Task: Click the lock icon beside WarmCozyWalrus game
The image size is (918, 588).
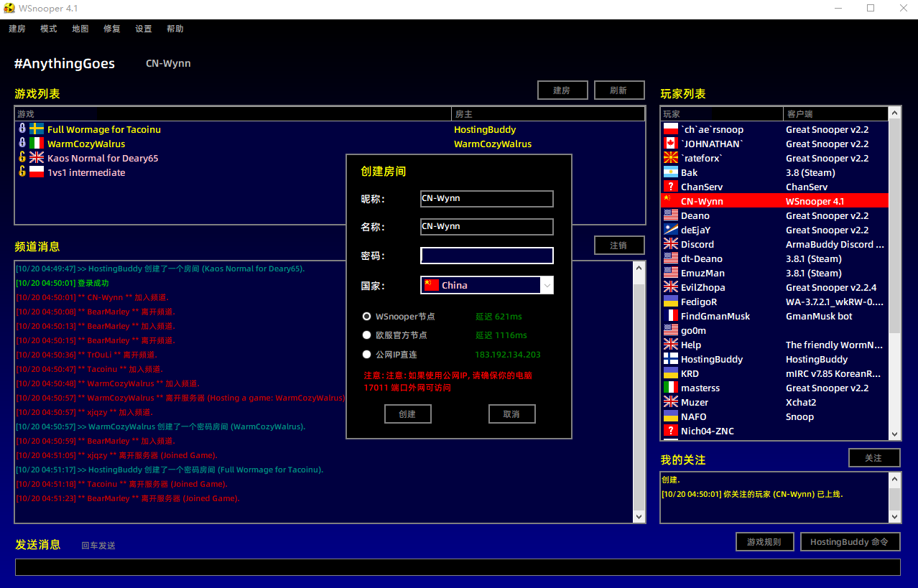Action: coord(22,144)
